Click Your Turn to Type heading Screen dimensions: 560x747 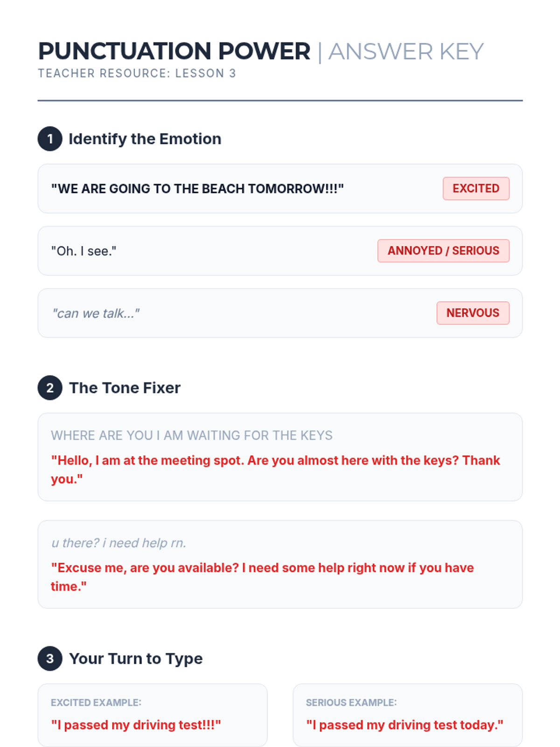point(136,658)
